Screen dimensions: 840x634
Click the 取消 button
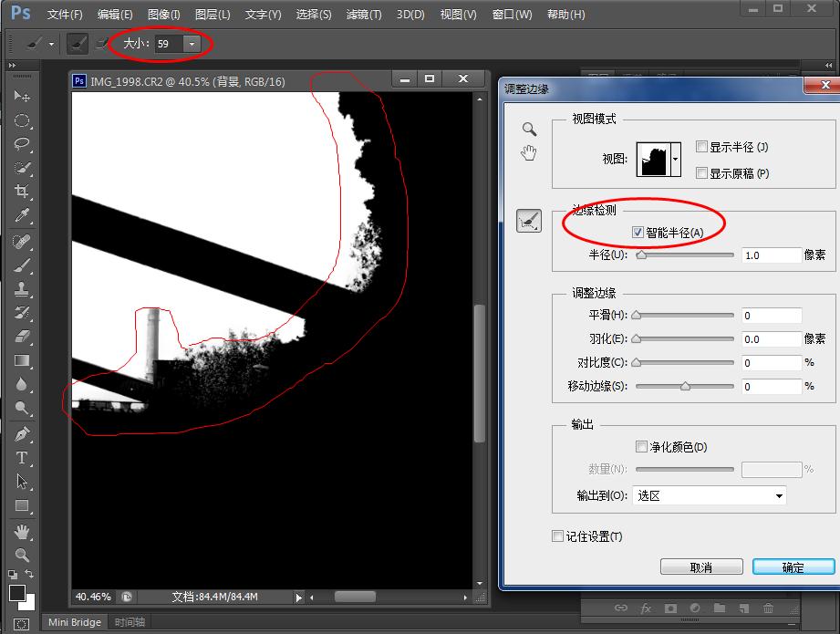pos(700,566)
